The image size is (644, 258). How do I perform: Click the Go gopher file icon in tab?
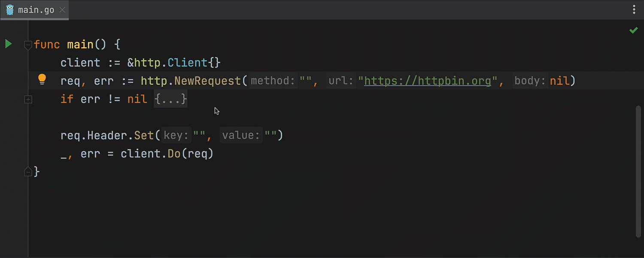[x=10, y=10]
